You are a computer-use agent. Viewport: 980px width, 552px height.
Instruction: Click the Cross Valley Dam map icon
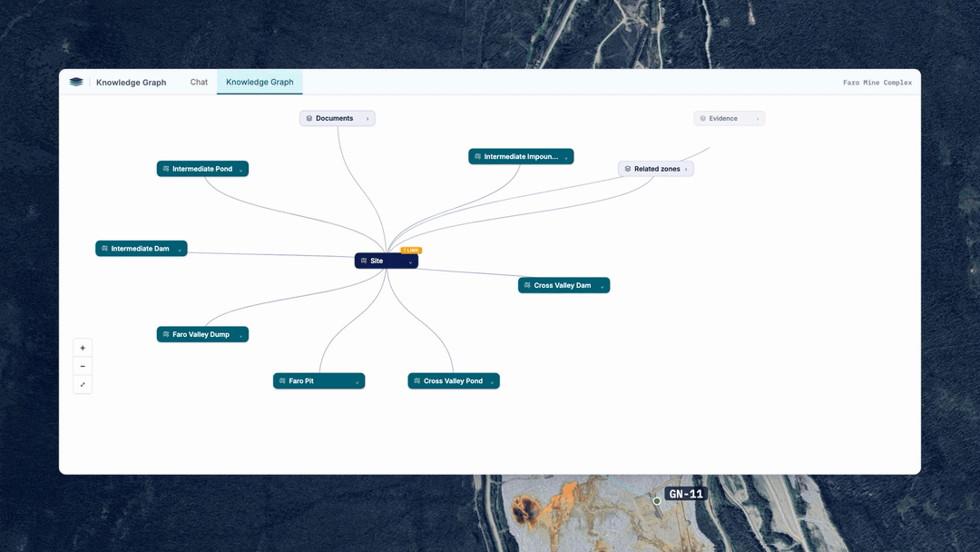[527, 285]
